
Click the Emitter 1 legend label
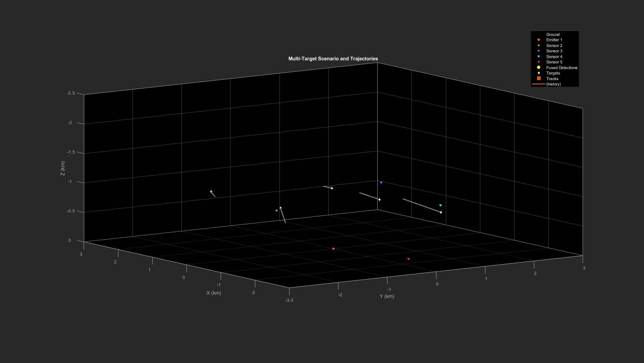(554, 40)
